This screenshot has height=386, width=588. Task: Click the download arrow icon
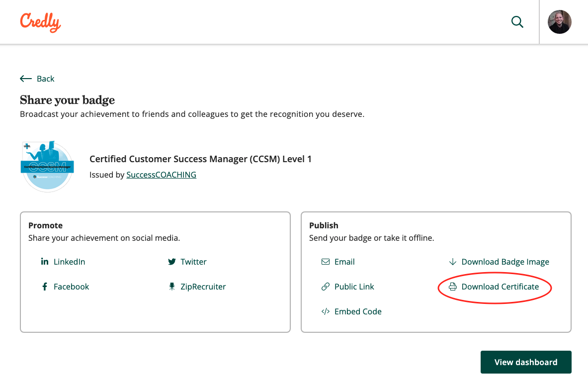(453, 262)
